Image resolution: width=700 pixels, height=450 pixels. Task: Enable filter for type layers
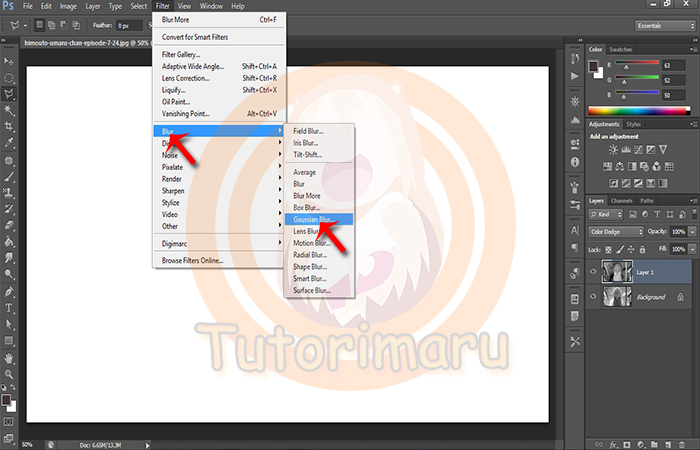point(657,214)
